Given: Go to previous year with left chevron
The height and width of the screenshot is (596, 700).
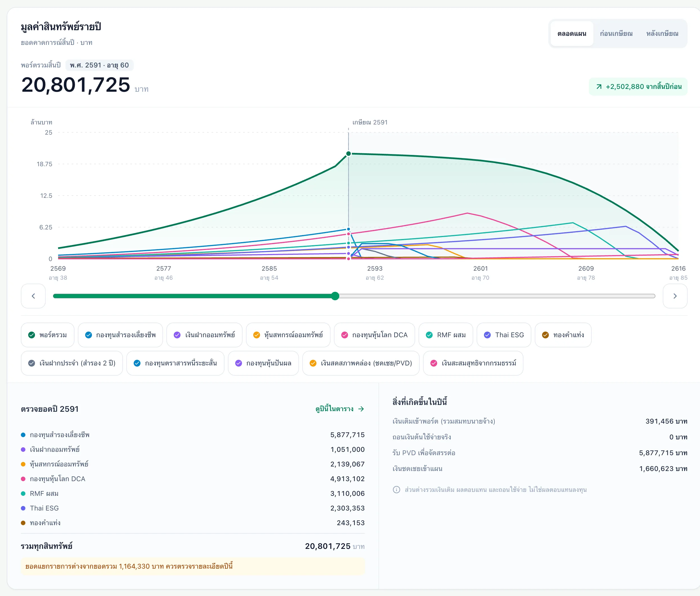Looking at the screenshot, I should (x=33, y=296).
